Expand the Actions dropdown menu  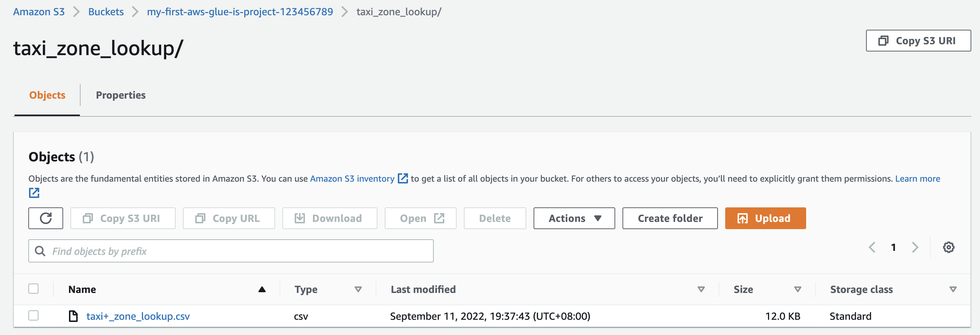click(574, 218)
